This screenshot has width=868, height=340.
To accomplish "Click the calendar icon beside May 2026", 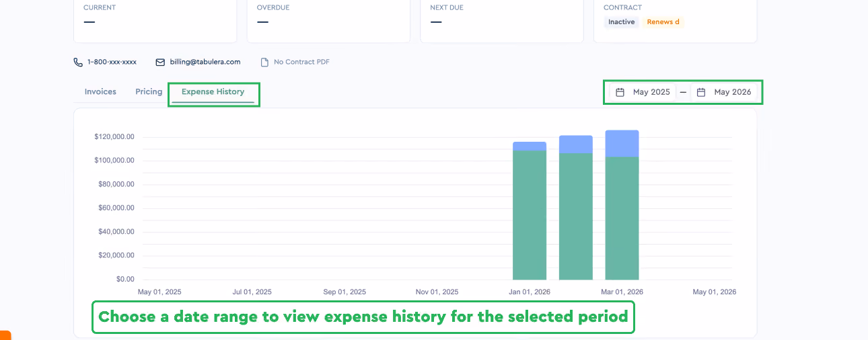I will [x=701, y=92].
